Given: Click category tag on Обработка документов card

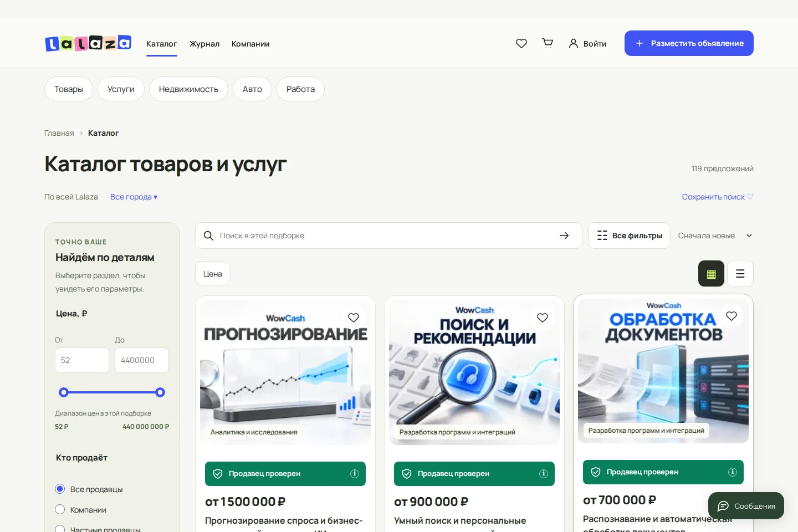Looking at the screenshot, I should point(646,431).
